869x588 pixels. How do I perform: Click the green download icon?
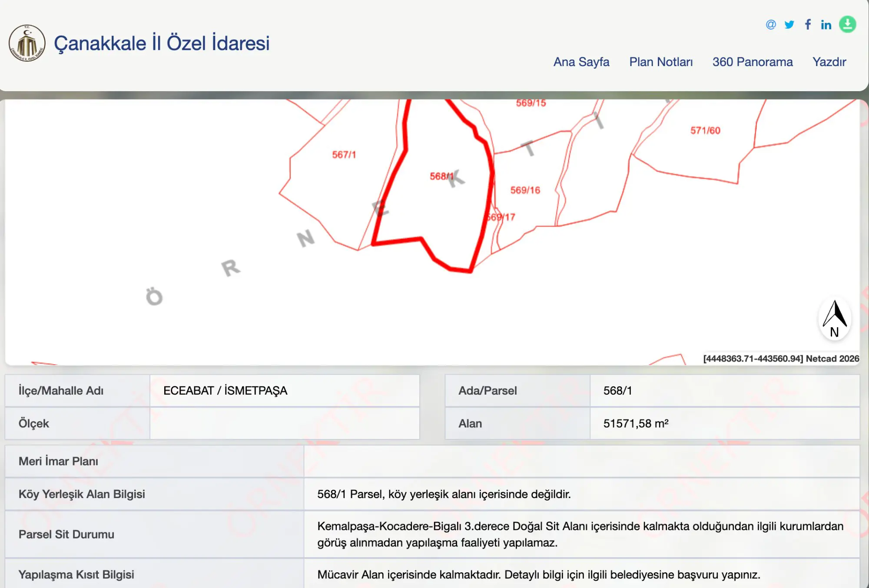pyautogui.click(x=847, y=24)
